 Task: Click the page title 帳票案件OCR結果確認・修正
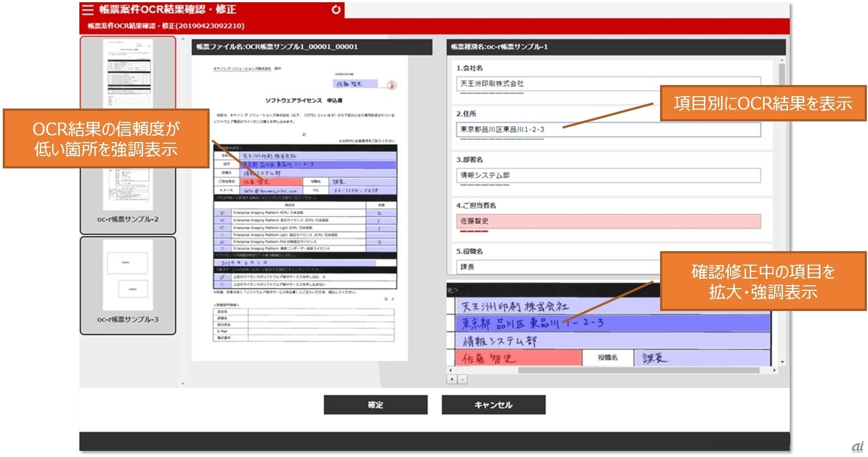[x=168, y=10]
